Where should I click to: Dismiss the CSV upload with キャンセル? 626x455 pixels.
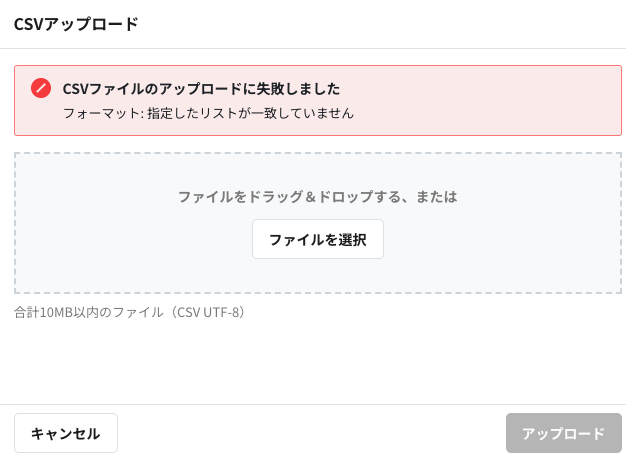(66, 433)
